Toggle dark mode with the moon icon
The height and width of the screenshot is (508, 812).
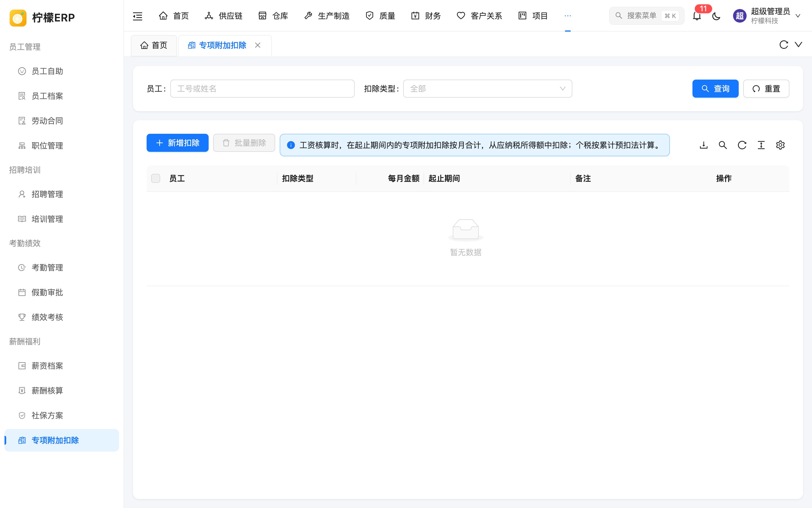pyautogui.click(x=716, y=16)
